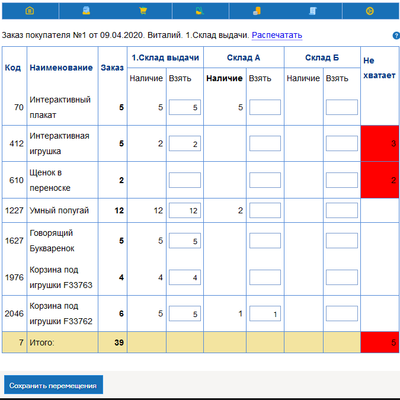The height and width of the screenshot is (400, 400).
Task: Click the Итого: label
Action: pos(42,342)
